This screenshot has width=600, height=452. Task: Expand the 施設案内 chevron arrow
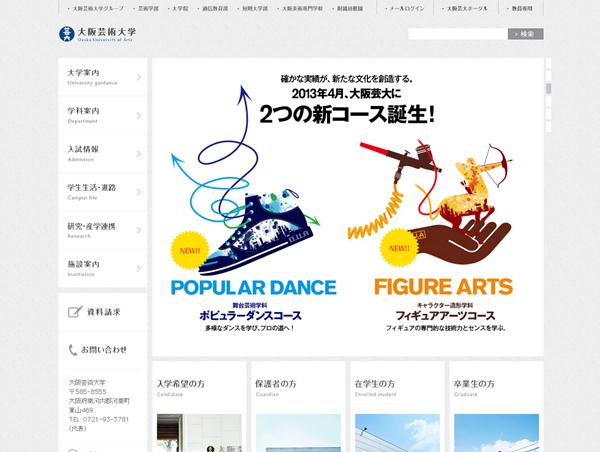pos(139,269)
